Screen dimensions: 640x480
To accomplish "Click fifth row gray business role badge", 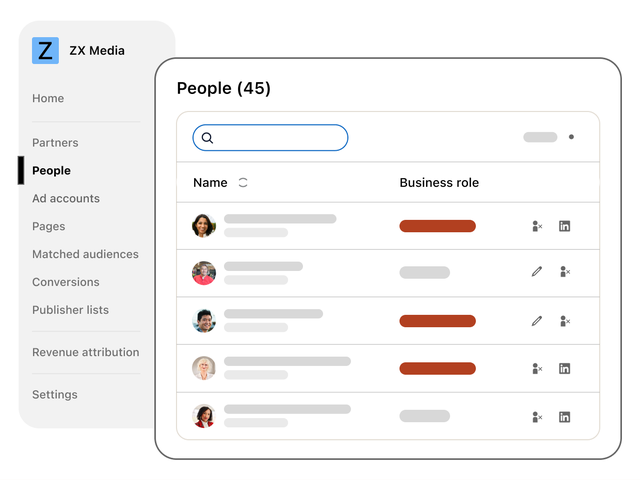I will coord(424,416).
